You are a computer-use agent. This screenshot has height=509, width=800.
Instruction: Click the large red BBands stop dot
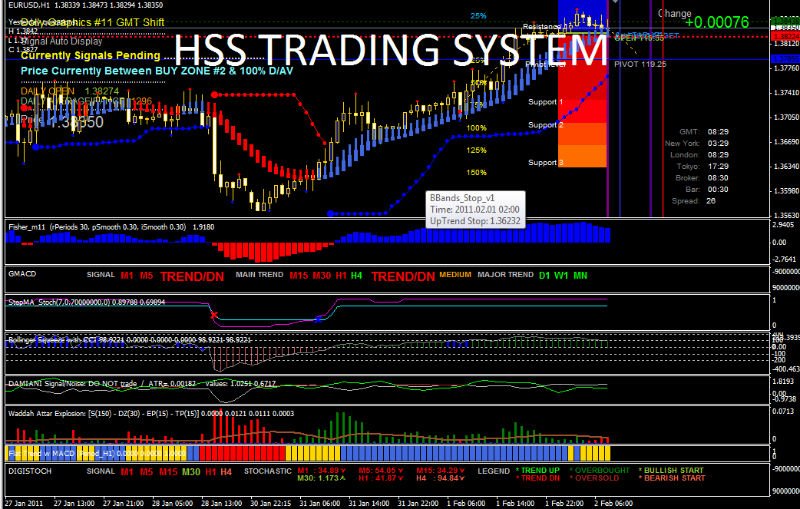pos(214,94)
